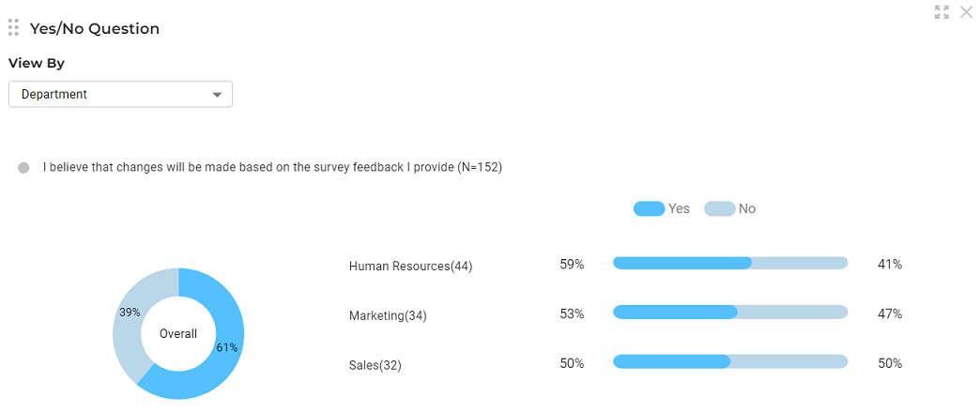The height and width of the screenshot is (413, 980).
Task: Click the Sales No bar portion
Action: [x=789, y=361]
